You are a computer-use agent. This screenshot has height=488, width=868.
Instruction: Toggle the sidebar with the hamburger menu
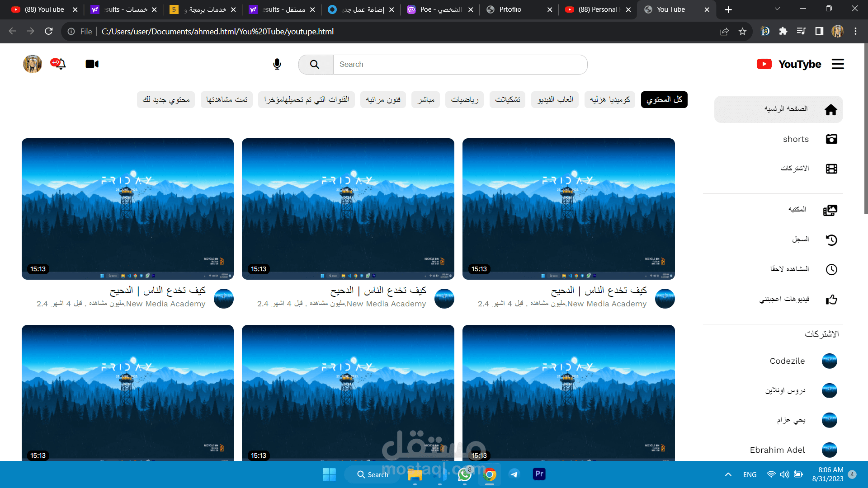(838, 64)
